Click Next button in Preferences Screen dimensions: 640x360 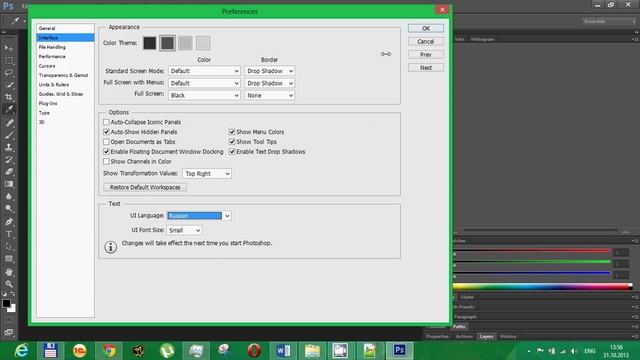[426, 68]
